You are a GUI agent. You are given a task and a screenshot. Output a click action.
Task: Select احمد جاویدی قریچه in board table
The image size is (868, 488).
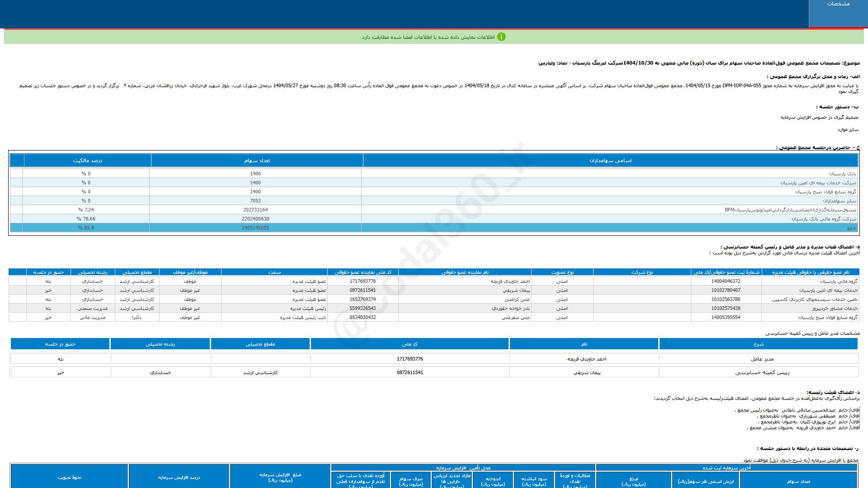click(510, 281)
